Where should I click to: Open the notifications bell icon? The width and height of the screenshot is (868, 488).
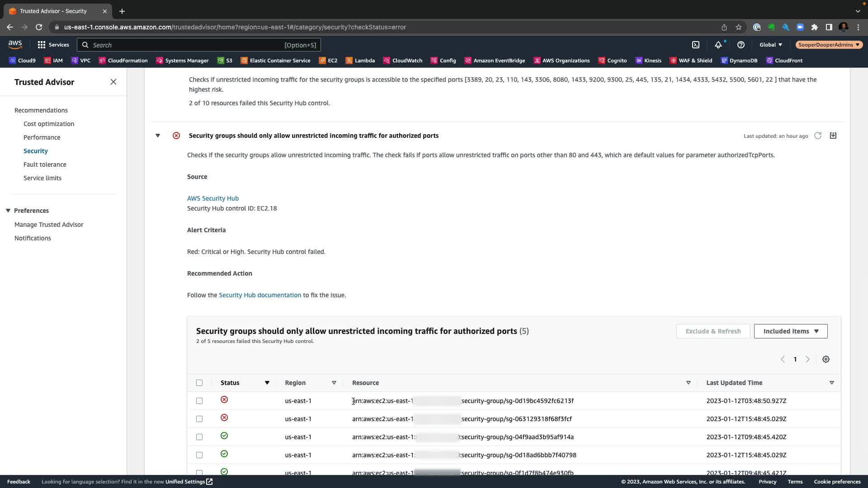pyautogui.click(x=718, y=45)
